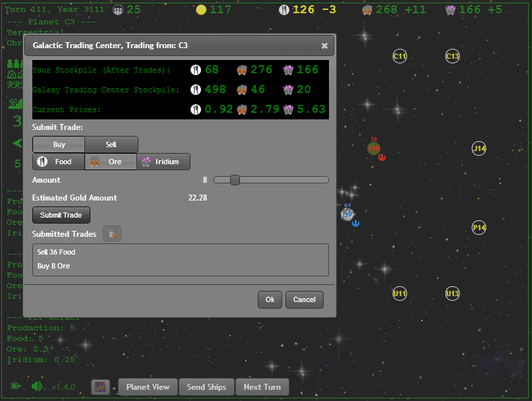Select the blue fleet ship icon
This screenshot has width=532, height=401.
pyautogui.click(x=355, y=223)
